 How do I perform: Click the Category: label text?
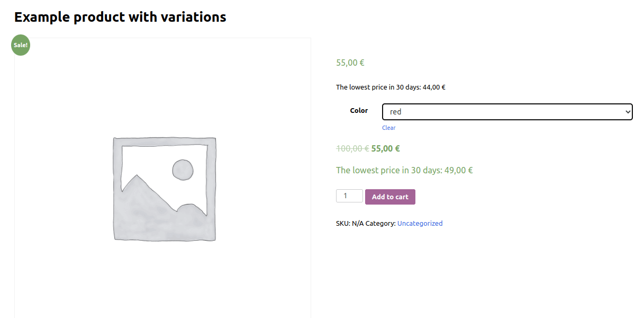click(x=380, y=224)
